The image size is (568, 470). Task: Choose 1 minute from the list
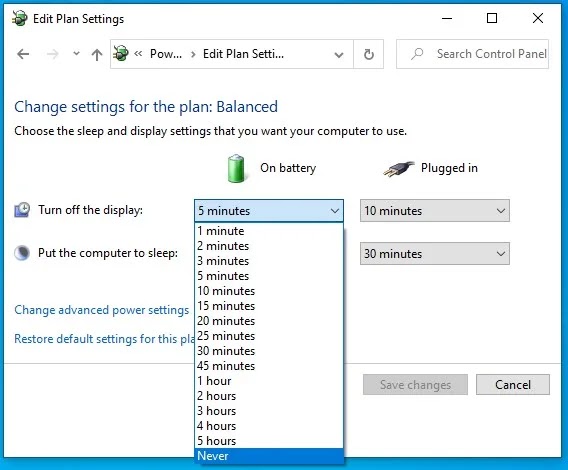coord(269,231)
